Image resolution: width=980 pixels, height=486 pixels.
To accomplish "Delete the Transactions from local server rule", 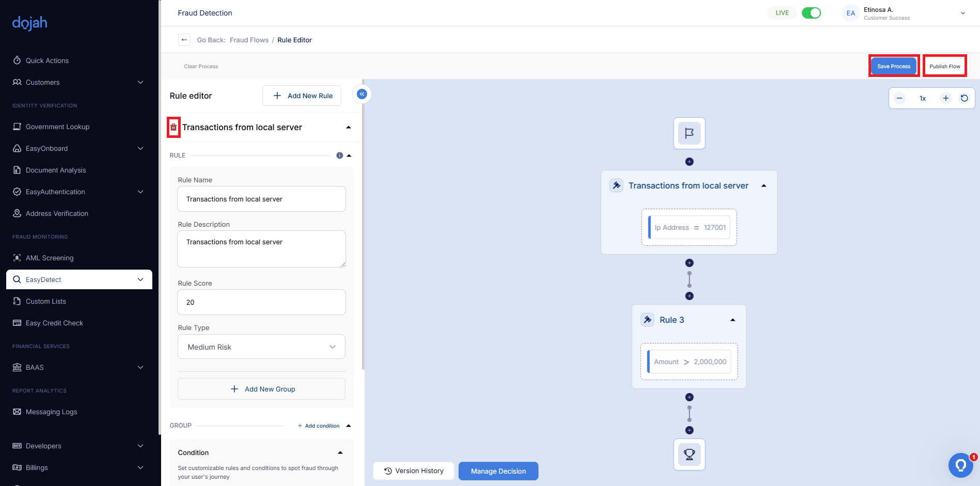I will 173,127.
